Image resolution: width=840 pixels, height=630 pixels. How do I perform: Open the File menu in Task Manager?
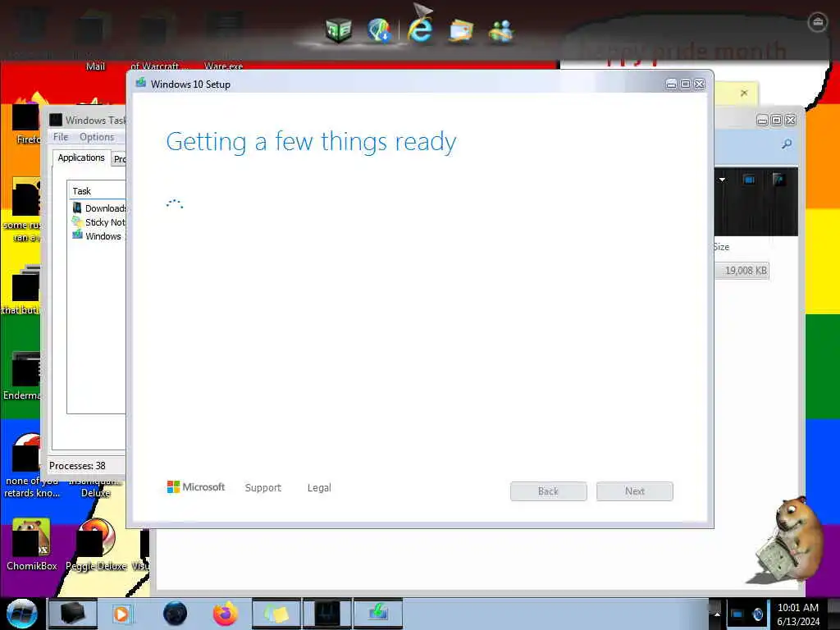(x=61, y=137)
